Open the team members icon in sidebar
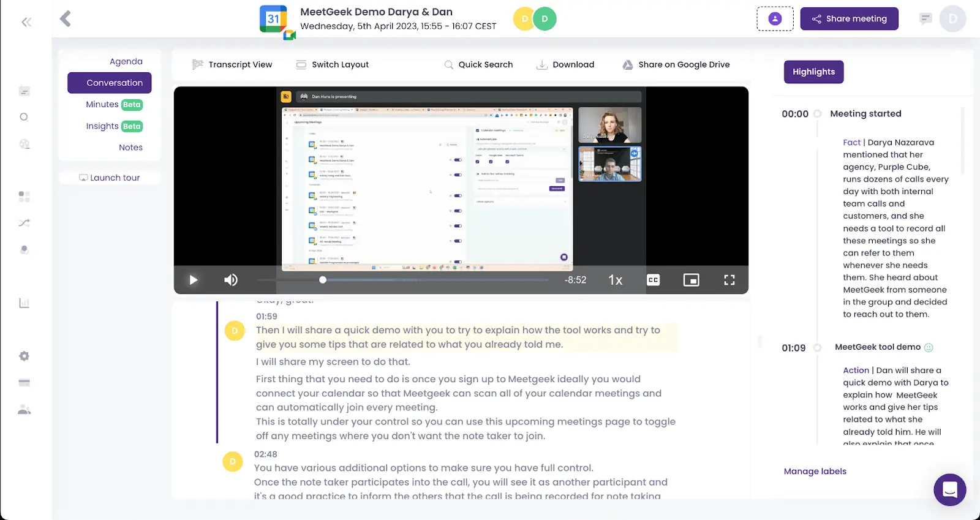This screenshot has height=520, width=980. [x=24, y=410]
